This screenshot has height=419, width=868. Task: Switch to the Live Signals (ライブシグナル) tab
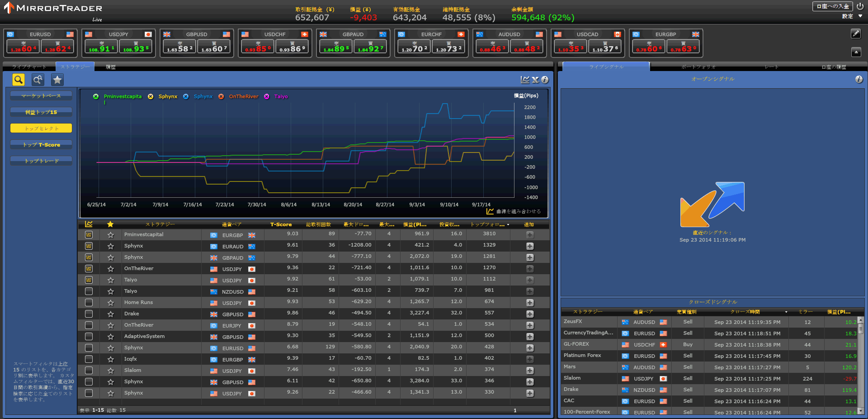click(606, 67)
